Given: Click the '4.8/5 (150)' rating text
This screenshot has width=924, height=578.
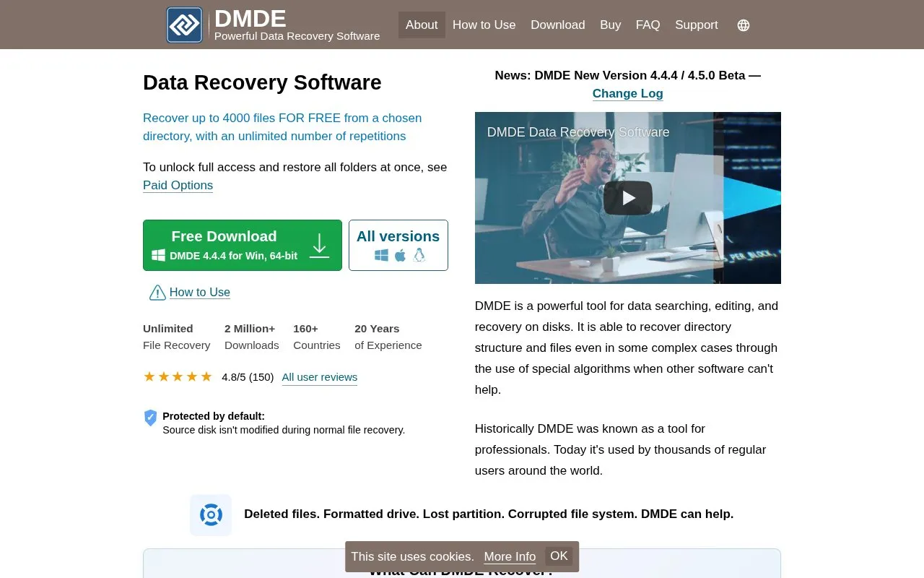Looking at the screenshot, I should [248, 377].
